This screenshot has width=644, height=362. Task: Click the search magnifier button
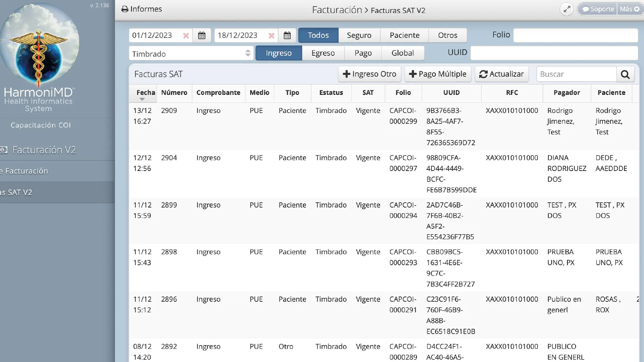625,74
